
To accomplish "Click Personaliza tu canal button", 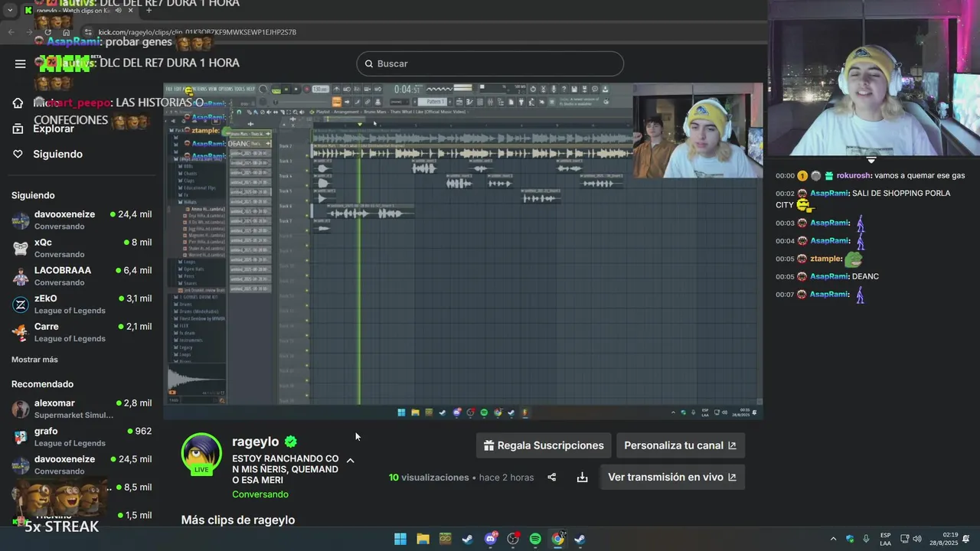I will point(680,445).
